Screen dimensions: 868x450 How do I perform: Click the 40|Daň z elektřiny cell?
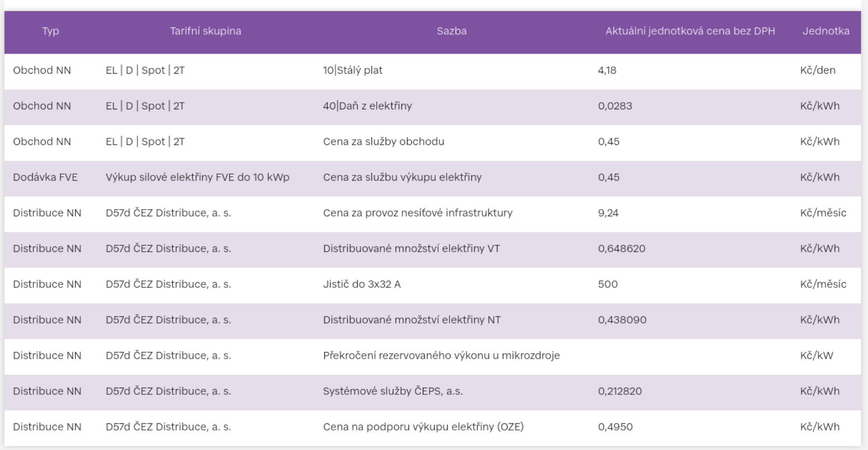coord(367,106)
